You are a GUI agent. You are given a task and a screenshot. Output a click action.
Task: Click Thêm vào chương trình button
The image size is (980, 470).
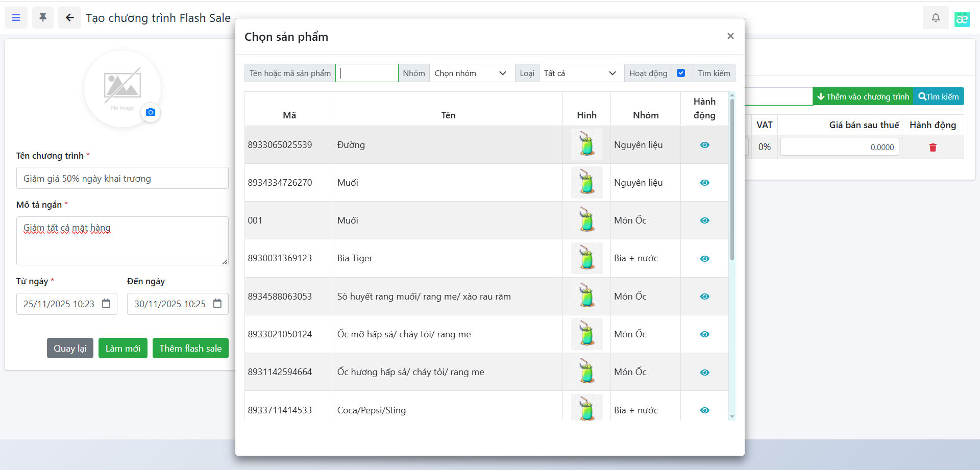[x=863, y=96]
